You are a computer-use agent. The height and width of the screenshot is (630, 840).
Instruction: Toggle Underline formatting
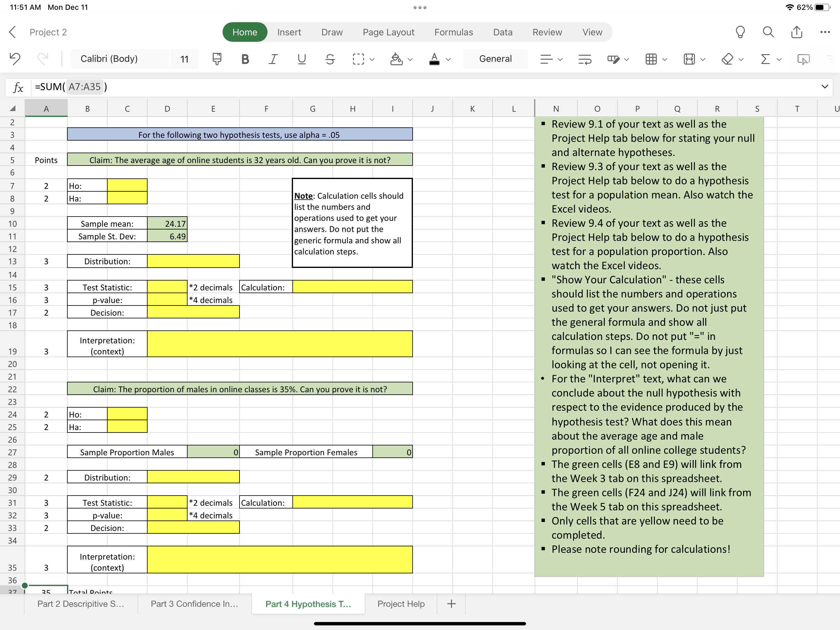[302, 59]
